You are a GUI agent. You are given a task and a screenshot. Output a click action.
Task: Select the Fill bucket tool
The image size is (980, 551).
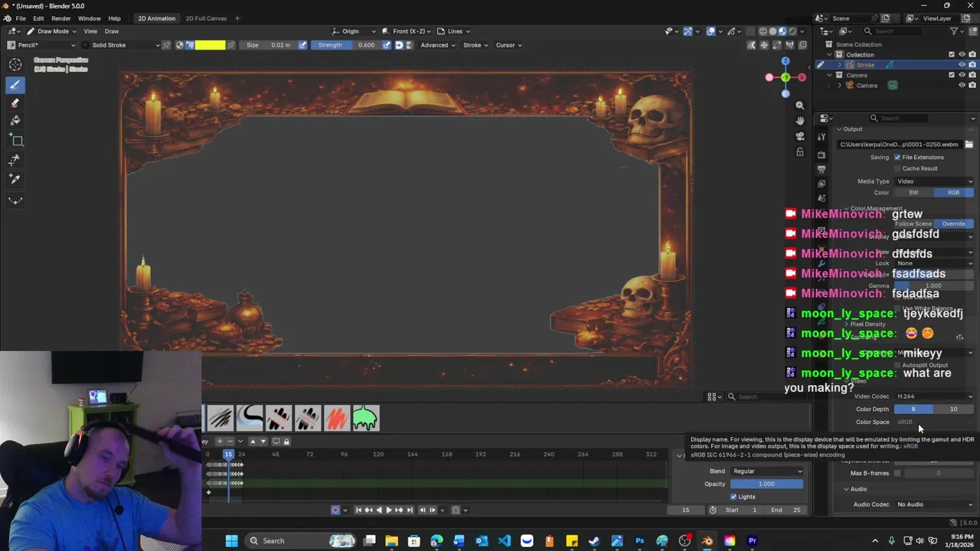pos(15,121)
